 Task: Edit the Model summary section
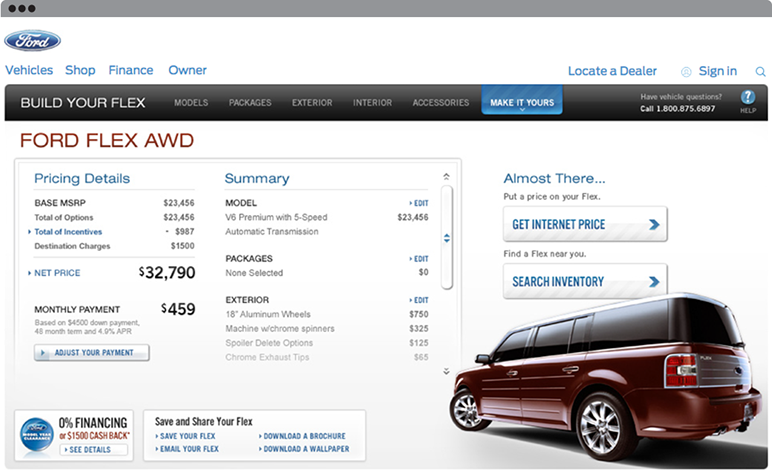tap(419, 203)
